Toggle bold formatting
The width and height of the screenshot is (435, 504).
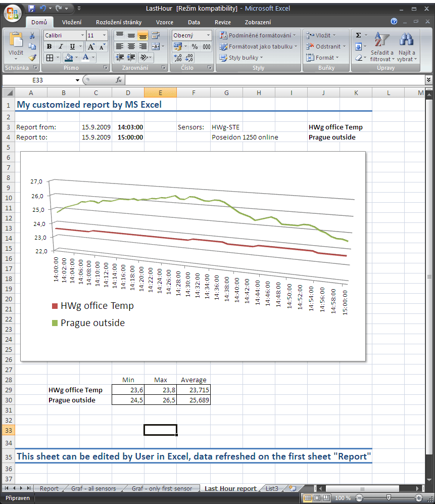coord(50,47)
